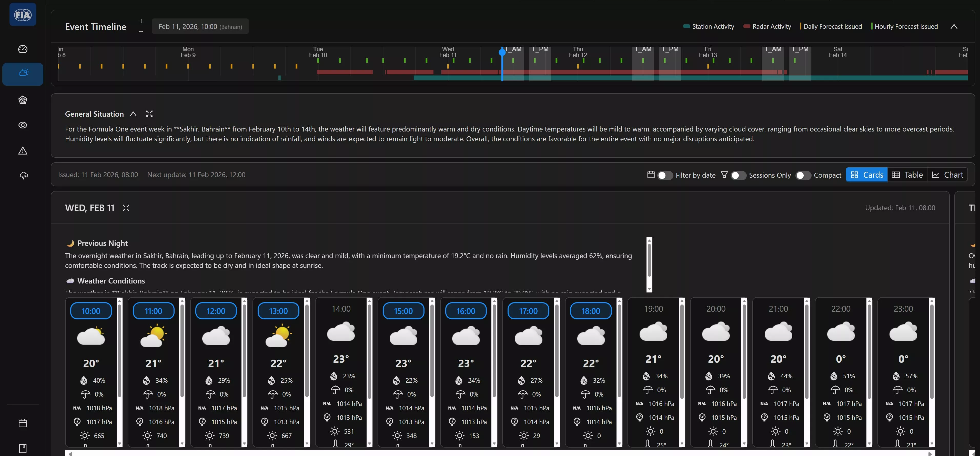The width and height of the screenshot is (980, 456).
Task: Open the dashboard gauge icon in sidebar
Action: click(x=23, y=49)
